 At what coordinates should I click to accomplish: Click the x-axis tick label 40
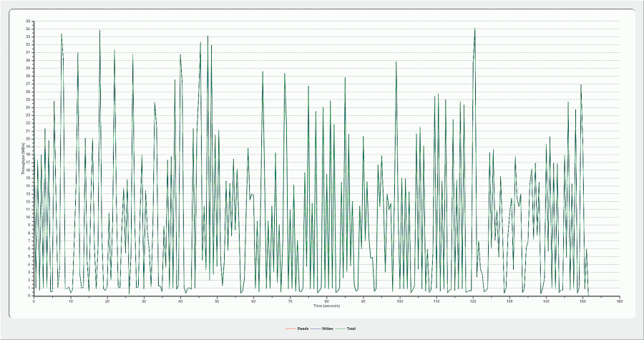[x=180, y=301]
